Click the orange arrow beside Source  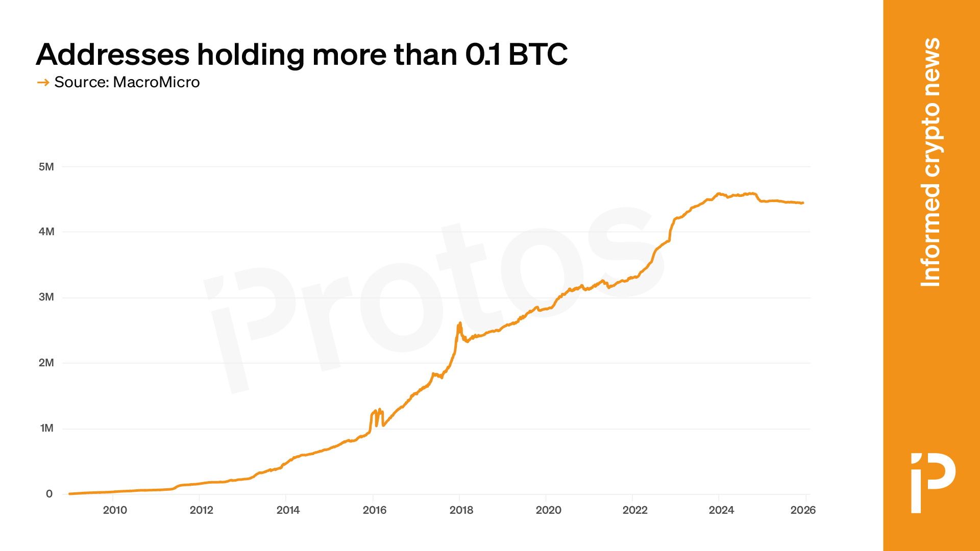point(43,83)
